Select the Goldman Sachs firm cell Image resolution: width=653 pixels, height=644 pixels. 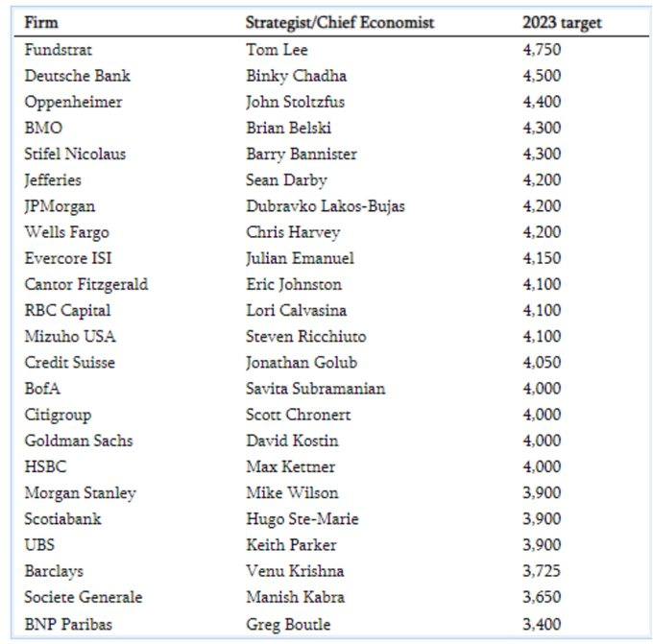coord(79,441)
